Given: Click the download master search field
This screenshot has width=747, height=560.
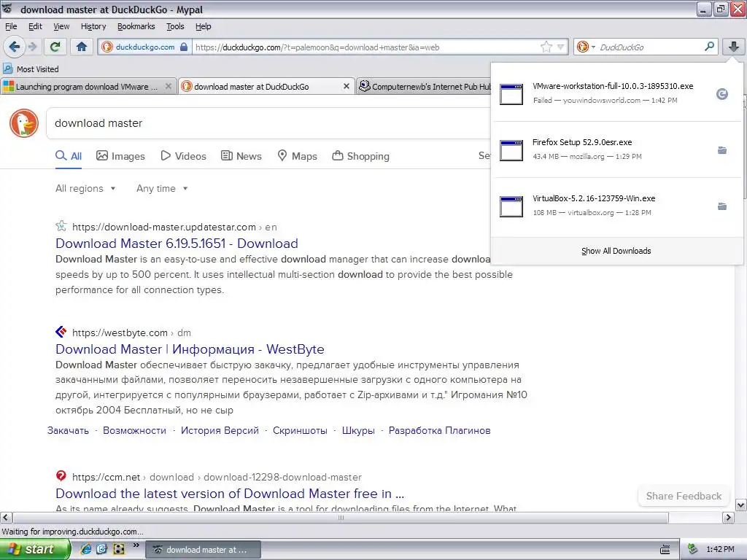Looking at the screenshot, I should click(269, 123).
